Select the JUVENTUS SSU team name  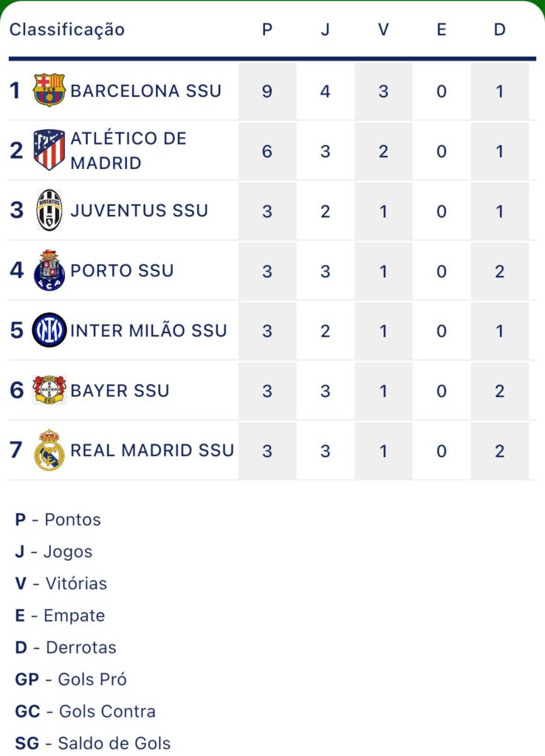(x=140, y=210)
